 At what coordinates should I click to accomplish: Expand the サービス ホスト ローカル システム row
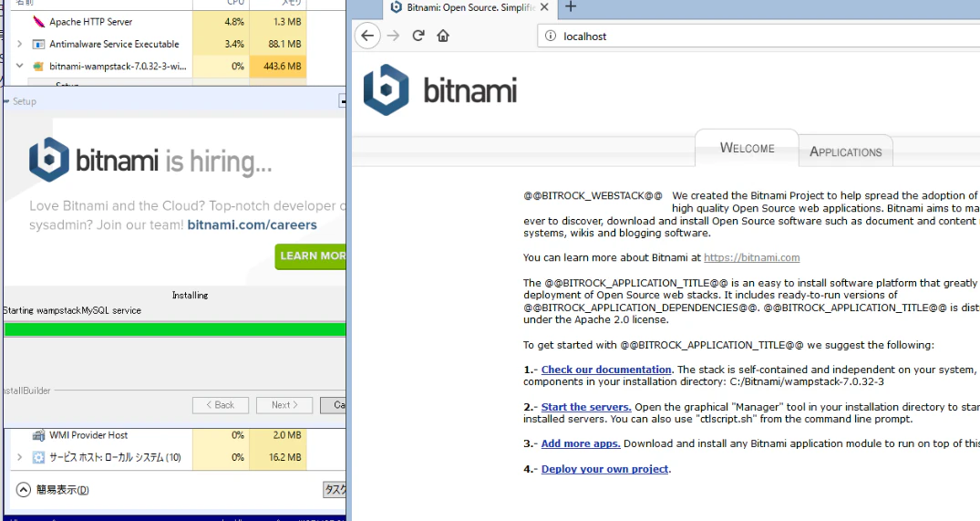(x=19, y=457)
